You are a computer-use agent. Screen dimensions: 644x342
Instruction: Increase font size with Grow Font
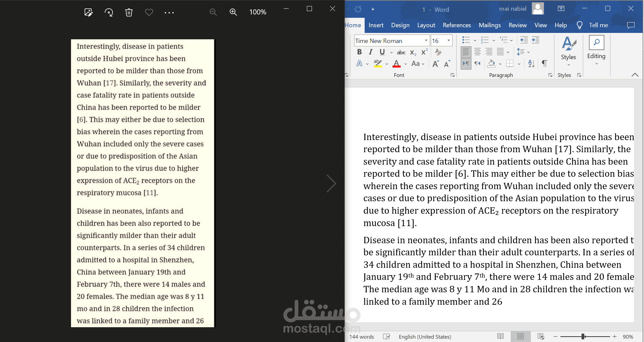(436, 64)
